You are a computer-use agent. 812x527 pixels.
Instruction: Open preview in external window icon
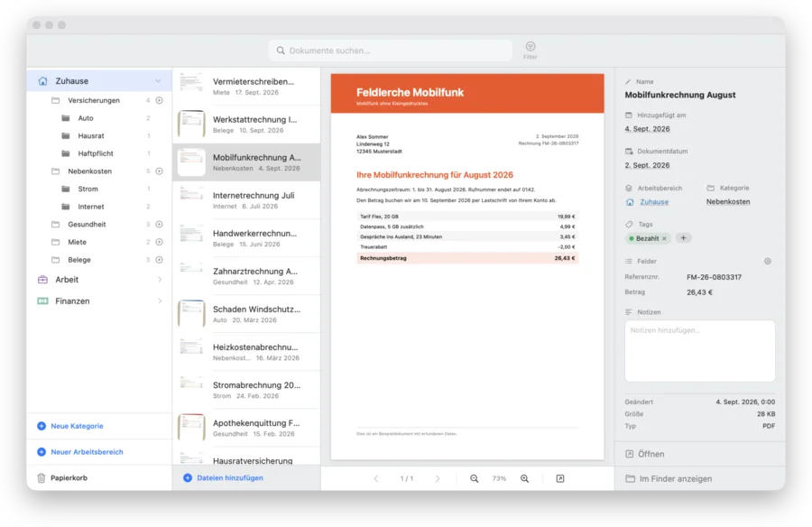pos(559,478)
